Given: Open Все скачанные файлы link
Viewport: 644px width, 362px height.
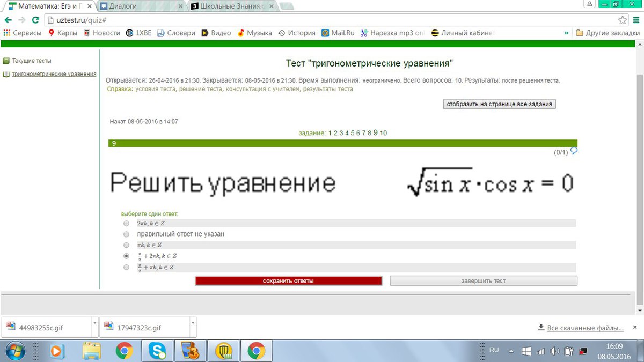Looking at the screenshot, I should (585, 328).
